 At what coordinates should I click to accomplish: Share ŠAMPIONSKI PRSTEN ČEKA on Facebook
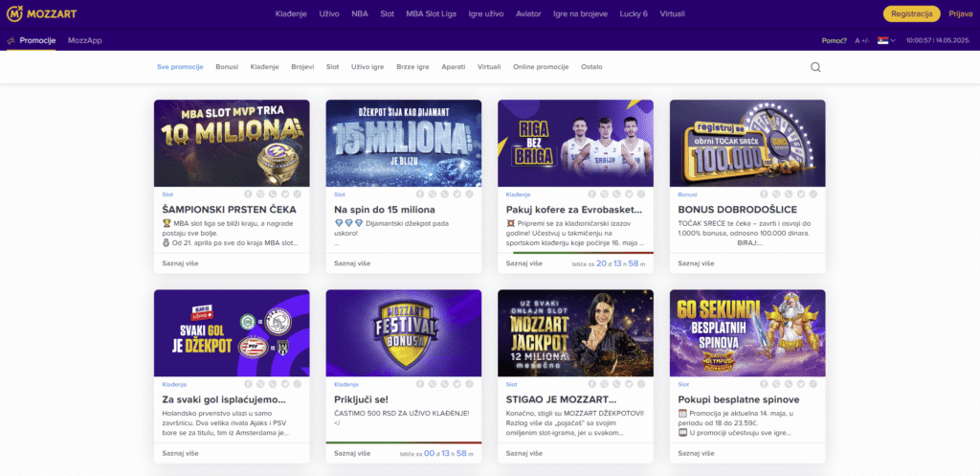coord(247,194)
